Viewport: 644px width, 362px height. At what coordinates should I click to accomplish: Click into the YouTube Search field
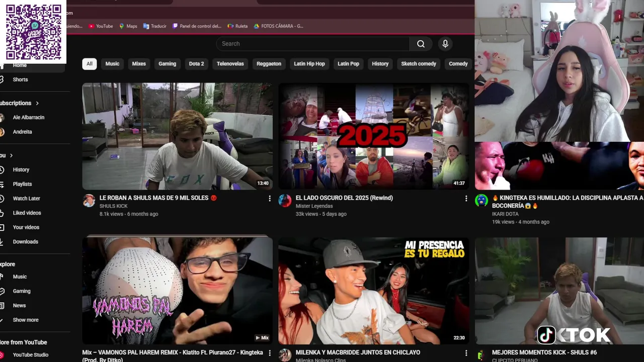[x=312, y=44]
